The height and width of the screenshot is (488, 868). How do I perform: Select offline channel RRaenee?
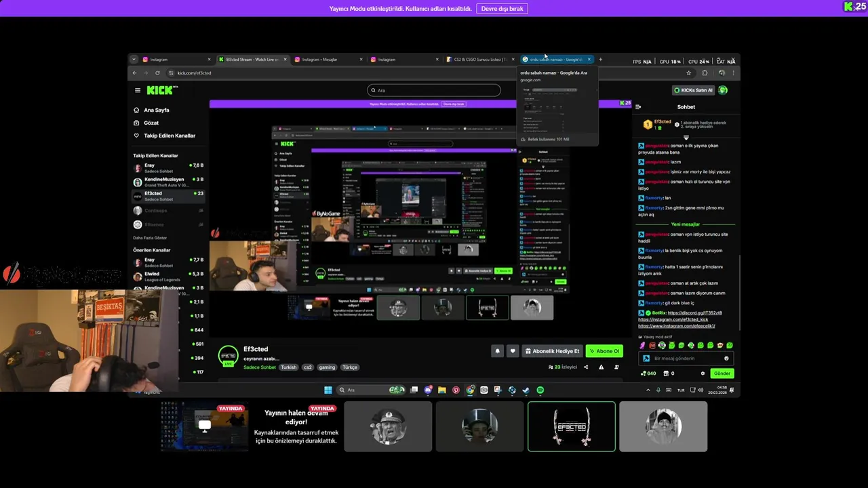tap(168, 224)
